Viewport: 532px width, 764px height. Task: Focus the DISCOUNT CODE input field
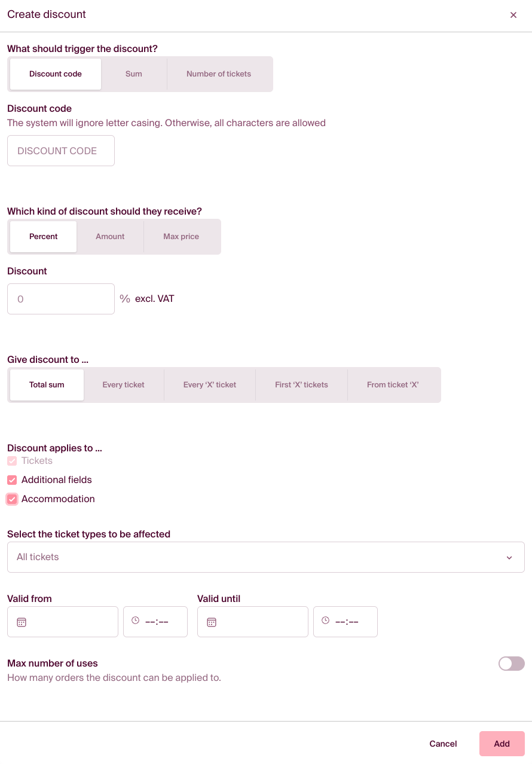[61, 151]
